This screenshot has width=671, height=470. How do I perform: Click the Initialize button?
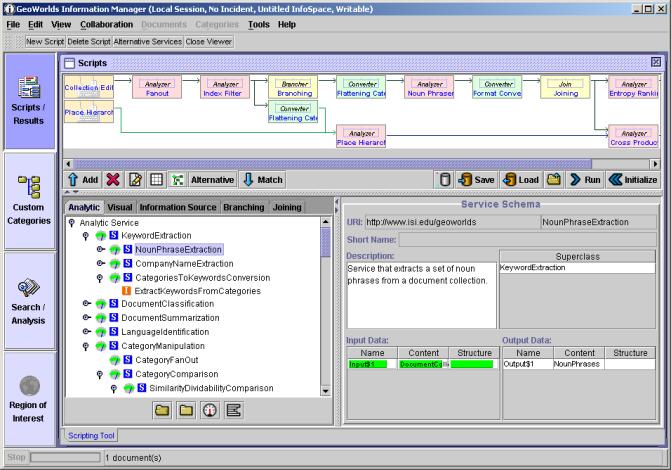tap(633, 180)
